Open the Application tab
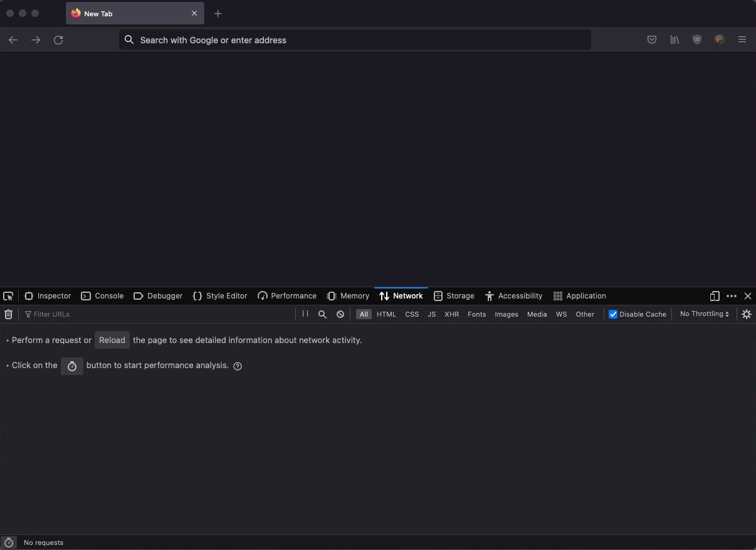The image size is (756, 550). pyautogui.click(x=580, y=296)
